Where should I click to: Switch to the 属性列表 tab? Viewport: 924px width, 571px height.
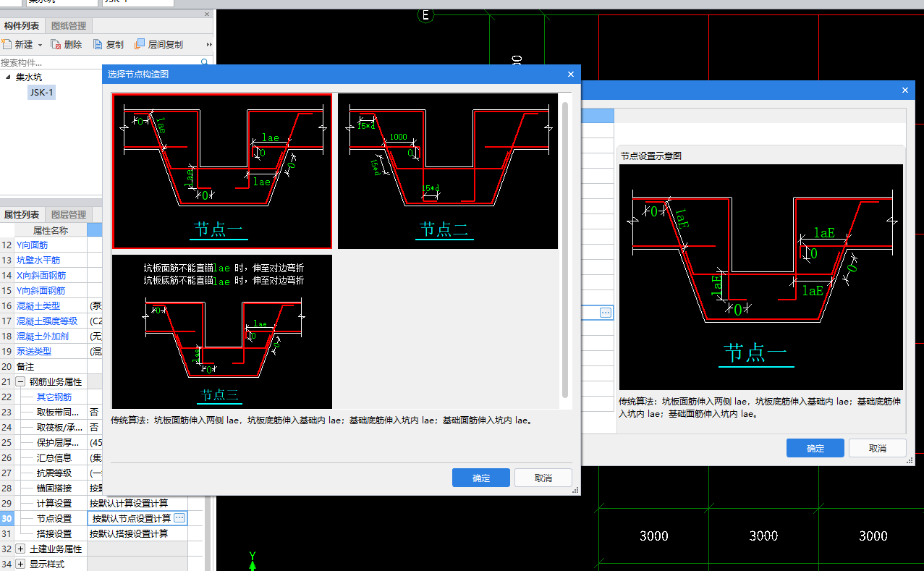(22, 214)
